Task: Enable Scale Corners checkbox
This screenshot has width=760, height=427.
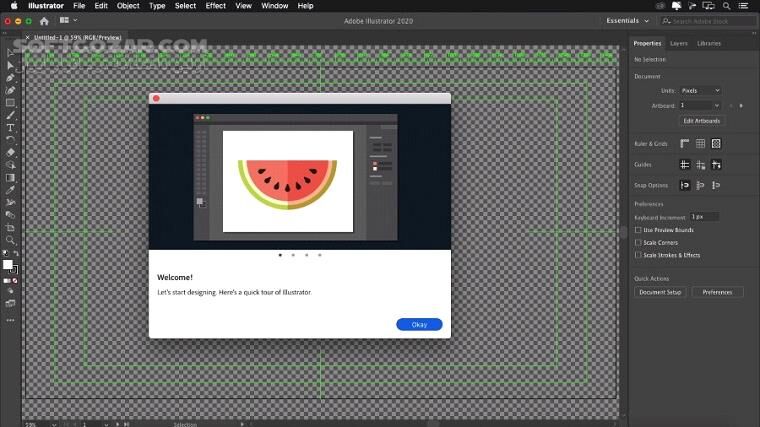Action: (x=638, y=242)
